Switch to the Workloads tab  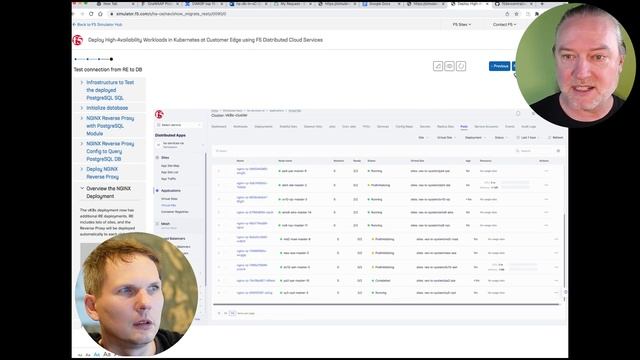[240, 127]
